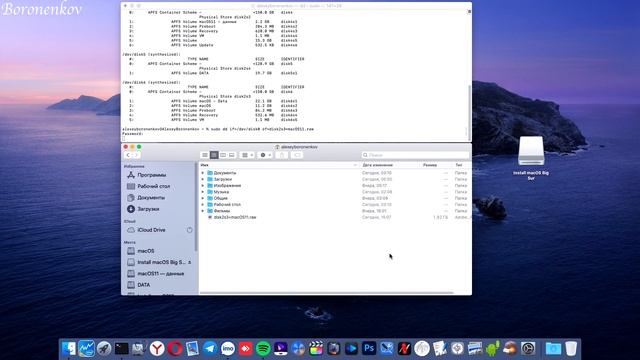Go forward in the Finder window
Image resolution: width=640 pixels, height=360 pixels.
(137, 155)
